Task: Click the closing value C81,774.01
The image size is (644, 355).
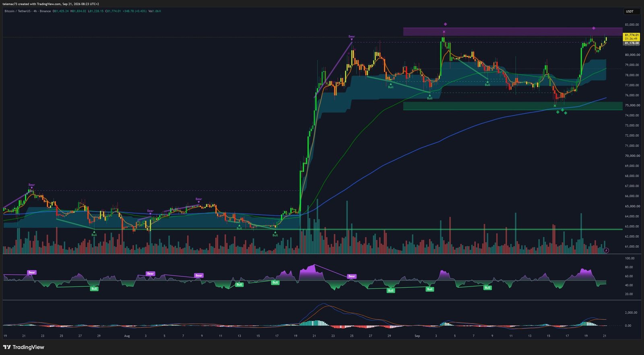Action: click(x=113, y=11)
